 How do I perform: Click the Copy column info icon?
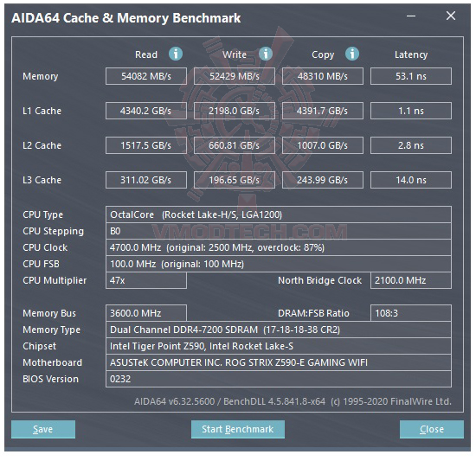point(352,54)
